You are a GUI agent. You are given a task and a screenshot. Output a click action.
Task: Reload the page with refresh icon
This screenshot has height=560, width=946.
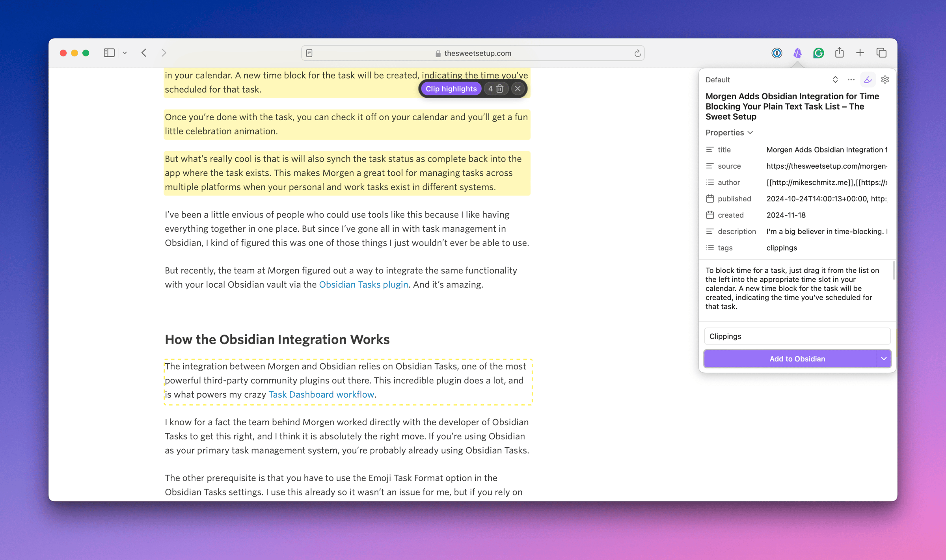tap(637, 53)
